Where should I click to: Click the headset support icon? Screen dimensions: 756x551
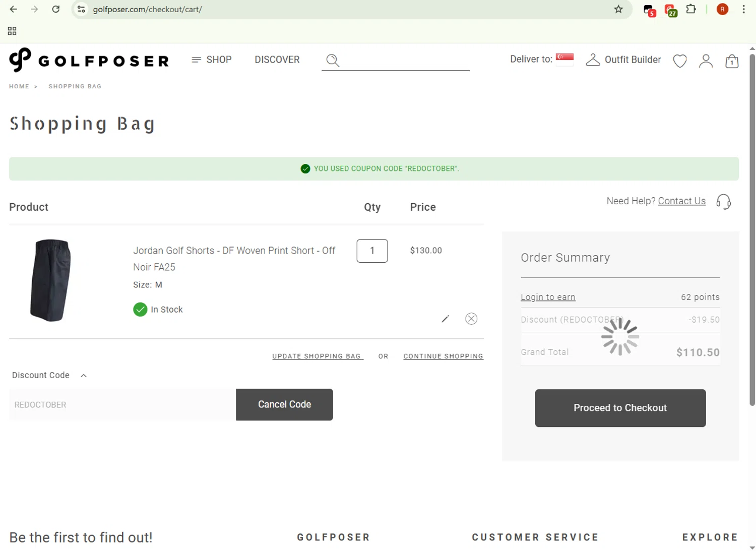(x=724, y=202)
